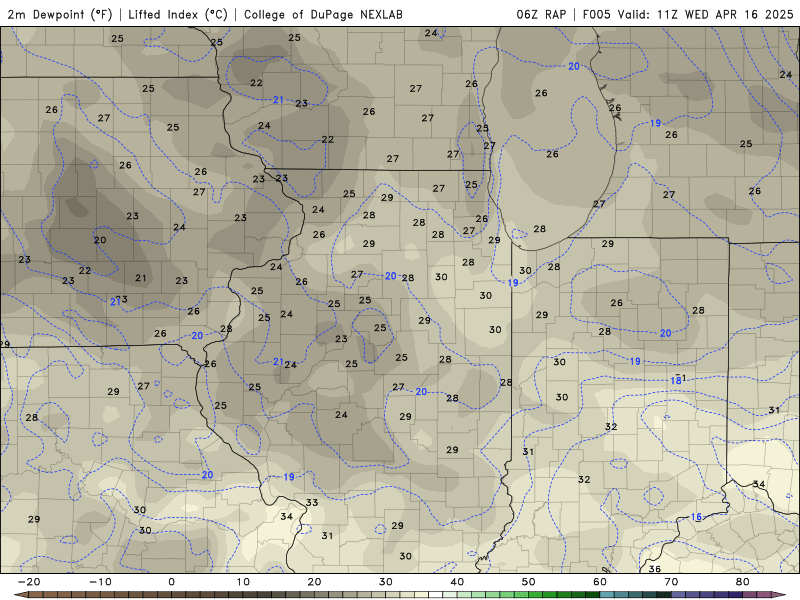Click the 70 label on the color scale
The image size is (800, 600).
[x=671, y=582]
